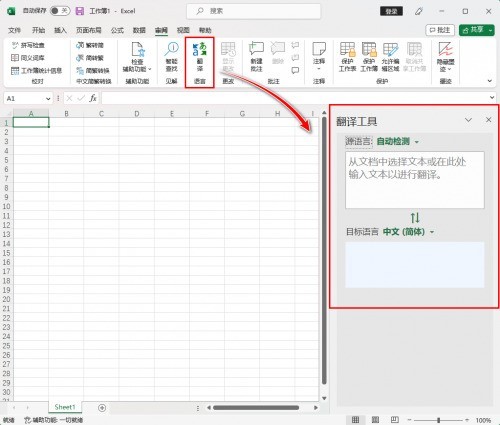
Task: Go to next comment icon
Action: point(295,58)
